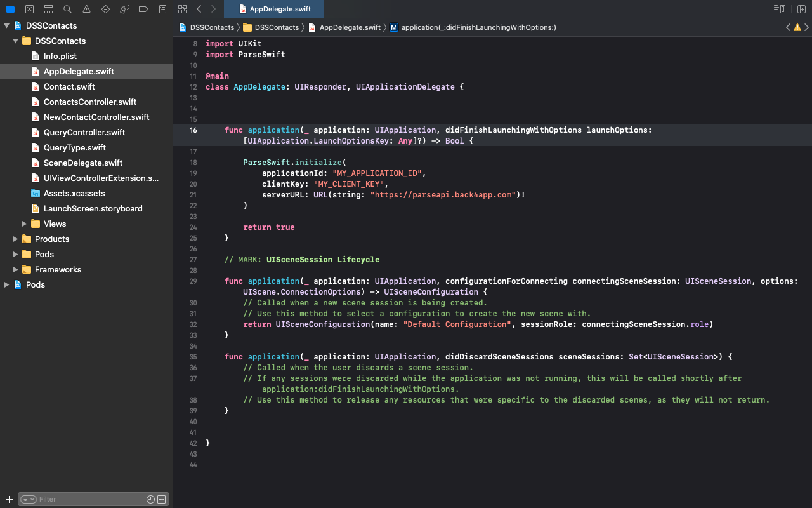This screenshot has width=812, height=508.
Task: Open the UIViewControllerExtension.s… file
Action: 86,178
